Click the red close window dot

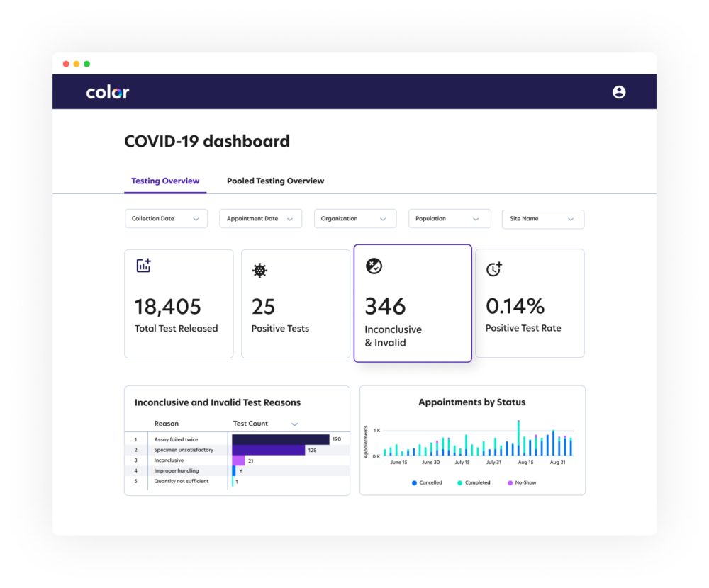click(66, 64)
